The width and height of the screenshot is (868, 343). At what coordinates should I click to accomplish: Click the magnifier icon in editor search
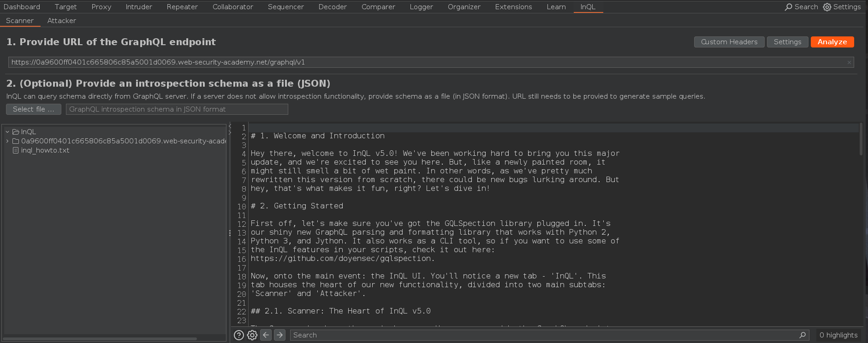[803, 335]
